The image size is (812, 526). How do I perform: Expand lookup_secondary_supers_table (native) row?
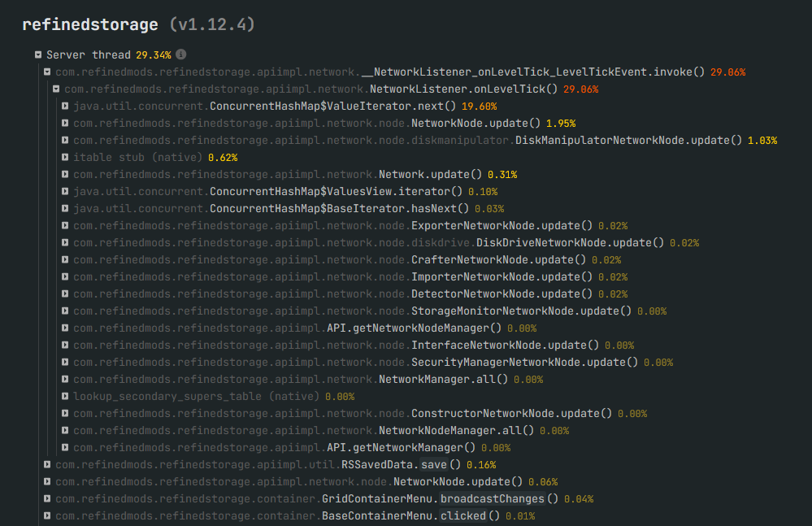(65, 397)
